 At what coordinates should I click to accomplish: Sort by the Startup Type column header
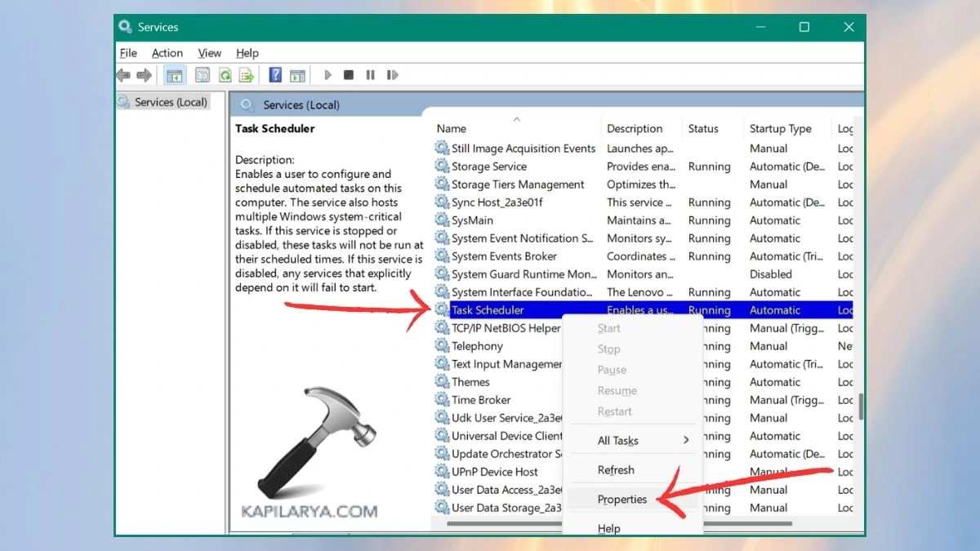coord(781,128)
